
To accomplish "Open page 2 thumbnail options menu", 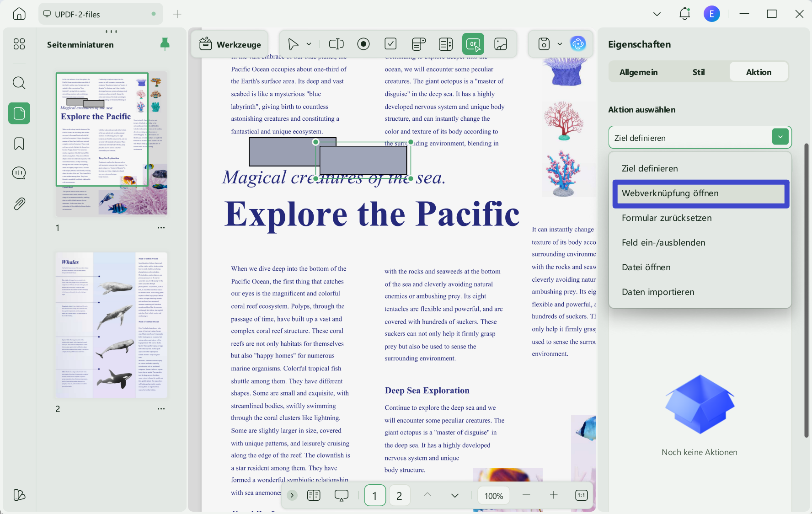I will tap(161, 409).
